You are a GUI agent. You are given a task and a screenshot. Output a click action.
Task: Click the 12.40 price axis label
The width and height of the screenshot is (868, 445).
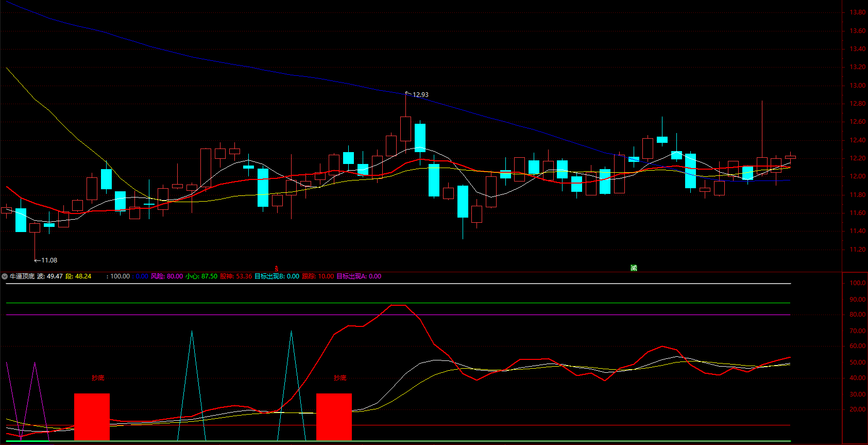(x=858, y=140)
